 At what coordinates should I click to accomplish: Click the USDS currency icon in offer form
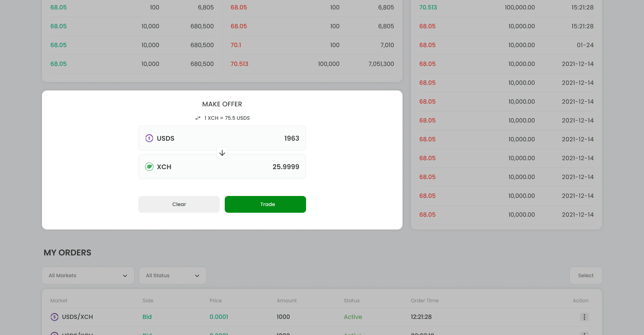(149, 138)
